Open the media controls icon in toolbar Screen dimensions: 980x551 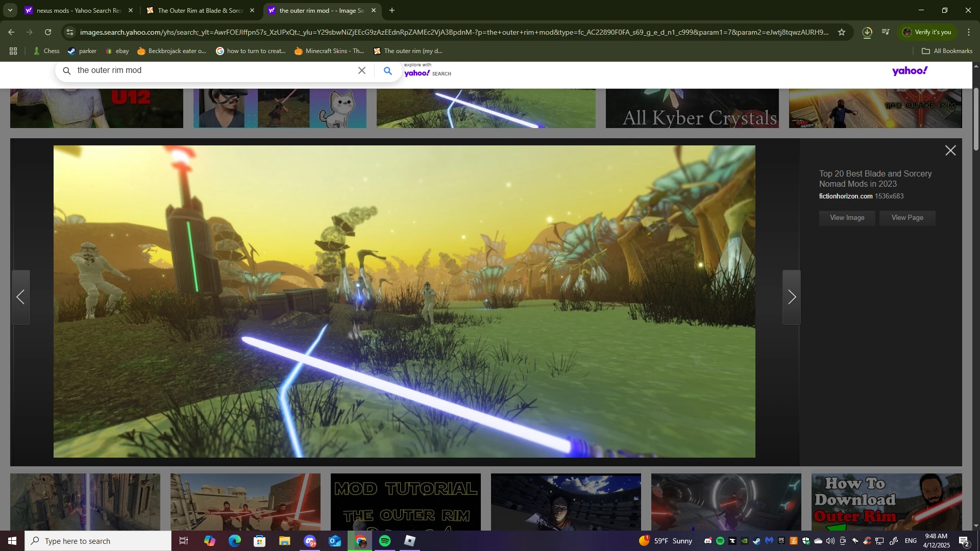[x=886, y=32]
